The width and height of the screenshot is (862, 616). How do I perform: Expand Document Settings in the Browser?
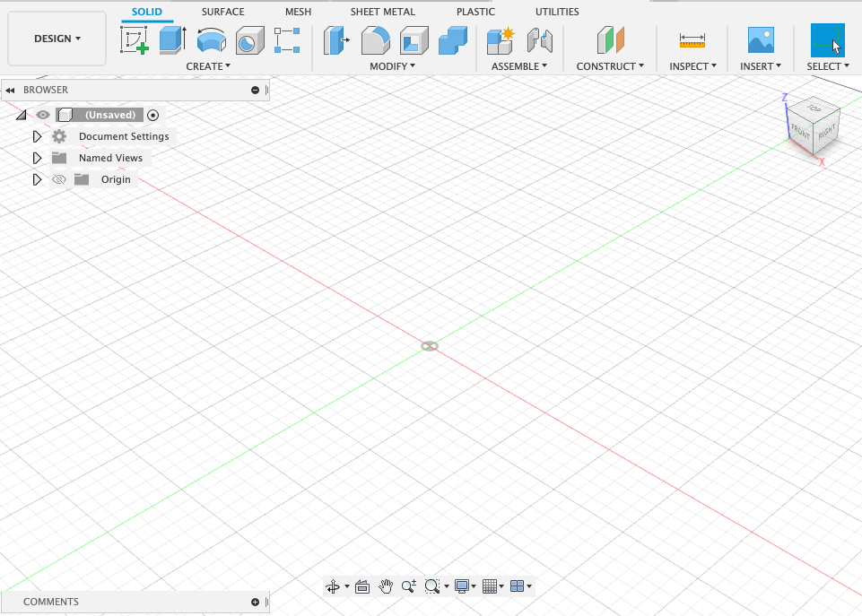coord(37,135)
